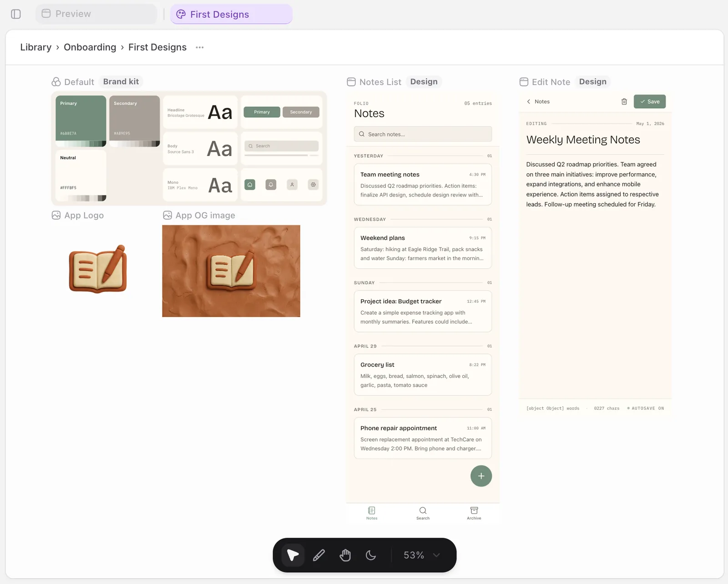This screenshot has width=728, height=584.
Task: Open the 53% zoom dropdown
Action: [x=422, y=555]
